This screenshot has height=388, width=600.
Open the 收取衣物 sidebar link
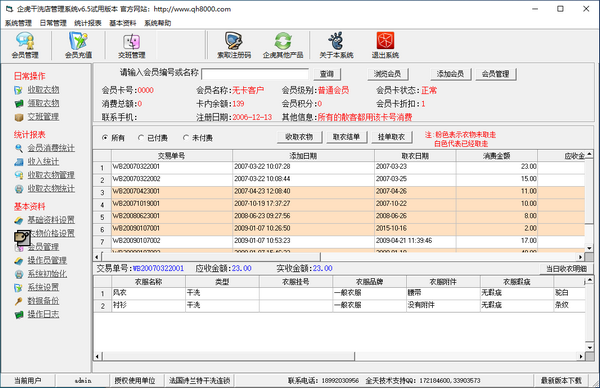pyautogui.click(x=43, y=90)
